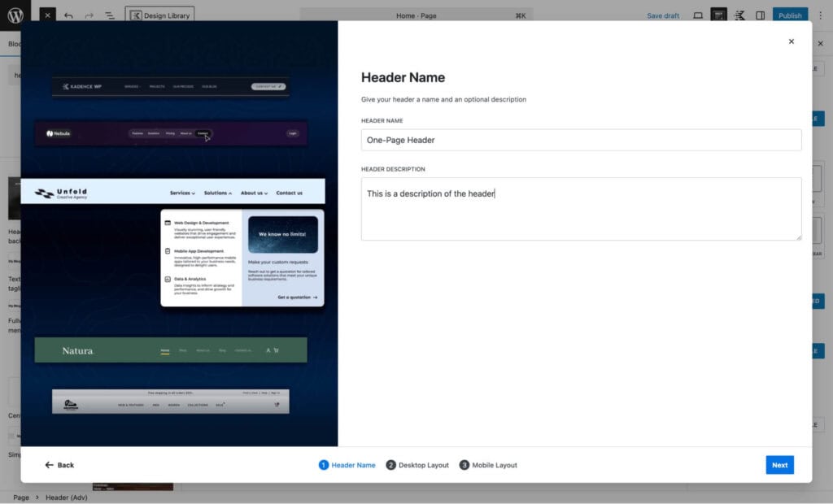Open the document overview list icon

point(109,15)
